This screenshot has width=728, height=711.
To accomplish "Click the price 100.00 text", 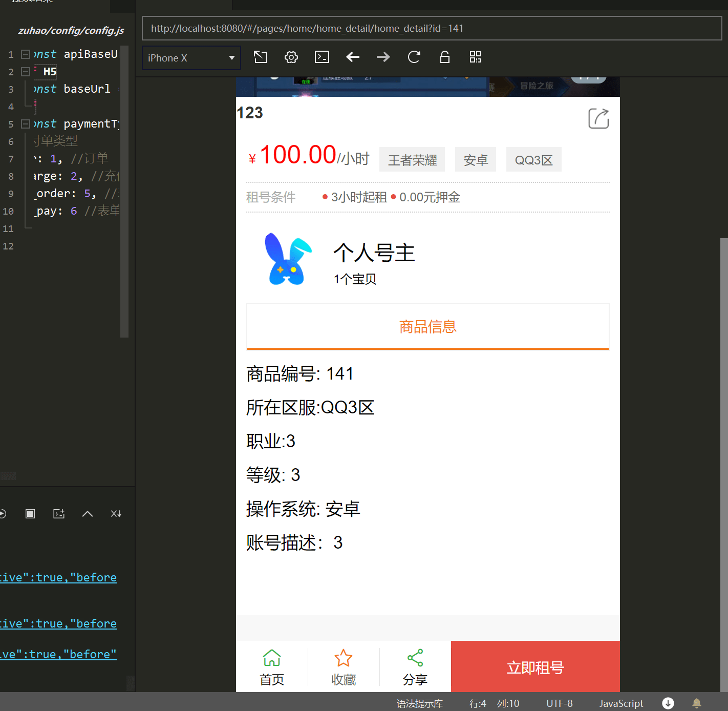I will point(298,155).
